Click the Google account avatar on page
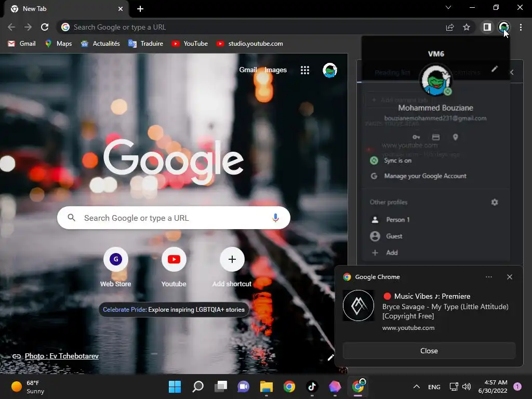This screenshot has height=399, width=532. click(x=329, y=70)
